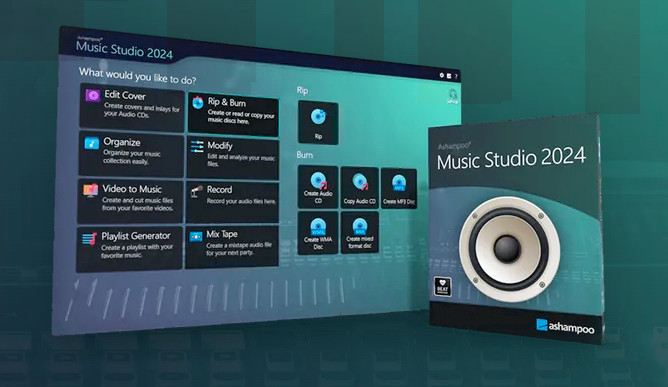
Task: Start the Playlist Generator tile
Action: (130, 249)
